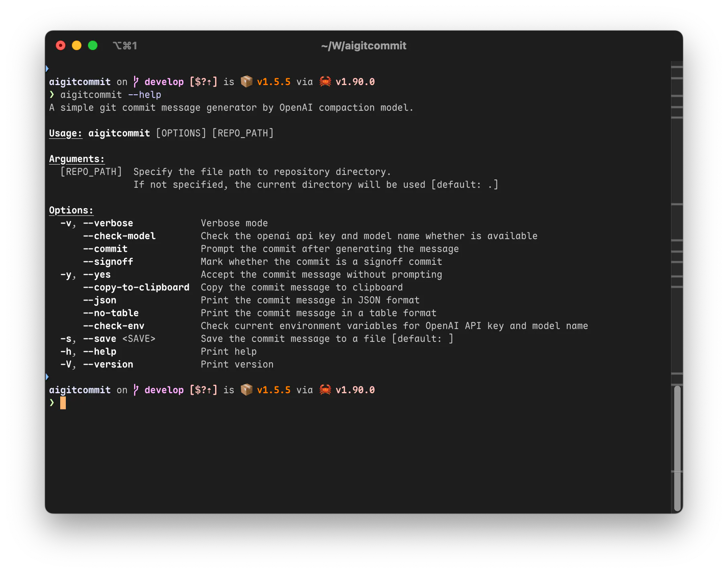Screen dimensions: 728x573
Task: Click the 'Arguments:' heading
Action: point(77,159)
